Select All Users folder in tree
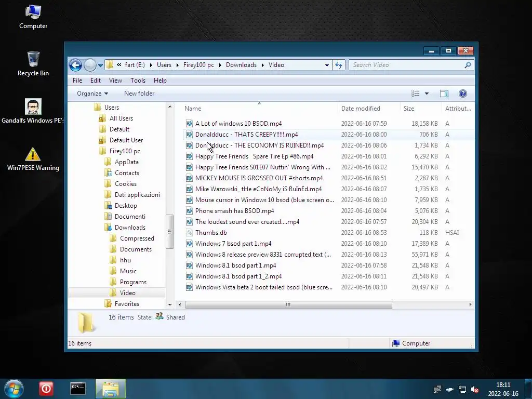This screenshot has height=399, width=532. click(121, 118)
